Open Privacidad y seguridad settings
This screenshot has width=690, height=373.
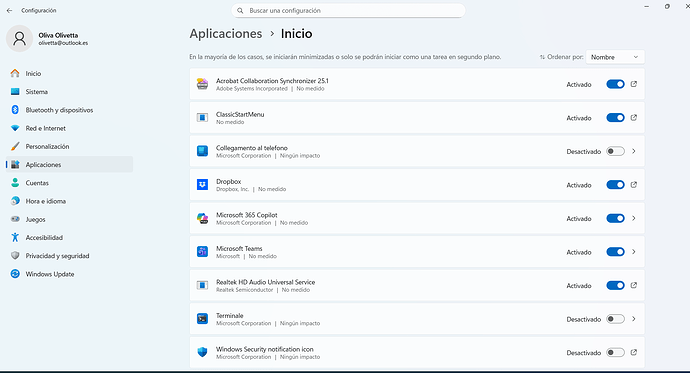70,256
